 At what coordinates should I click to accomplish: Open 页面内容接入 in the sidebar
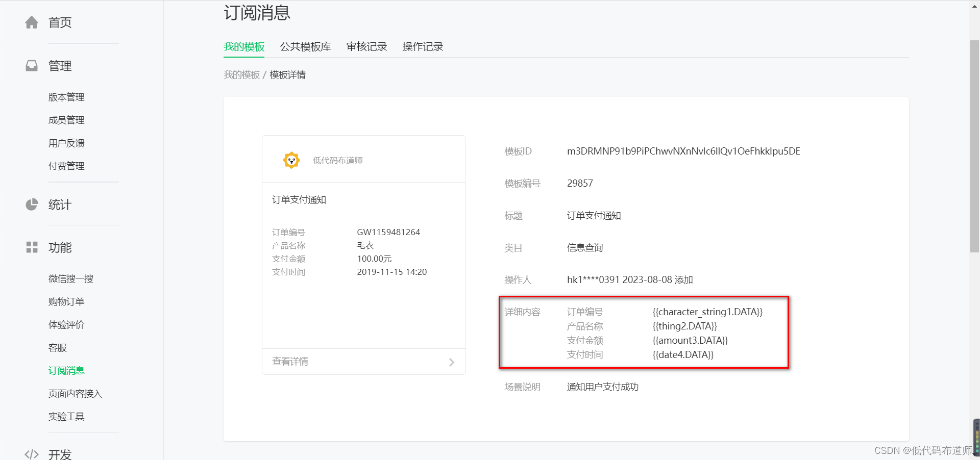coord(76,393)
